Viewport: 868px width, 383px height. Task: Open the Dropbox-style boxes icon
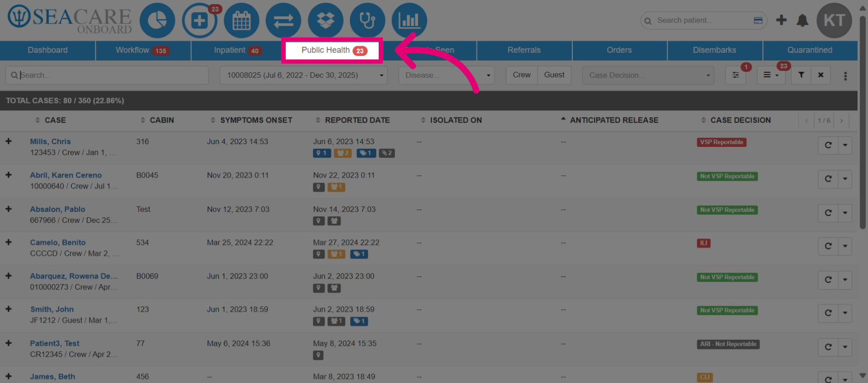coord(325,20)
